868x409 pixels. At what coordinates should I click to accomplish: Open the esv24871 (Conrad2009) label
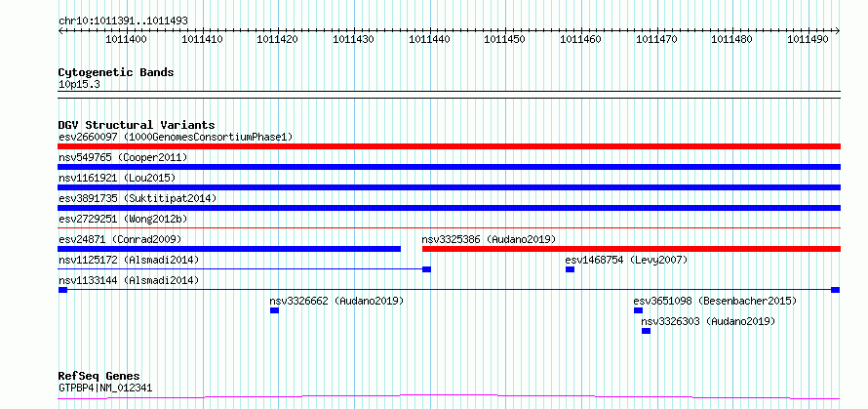(x=120, y=239)
